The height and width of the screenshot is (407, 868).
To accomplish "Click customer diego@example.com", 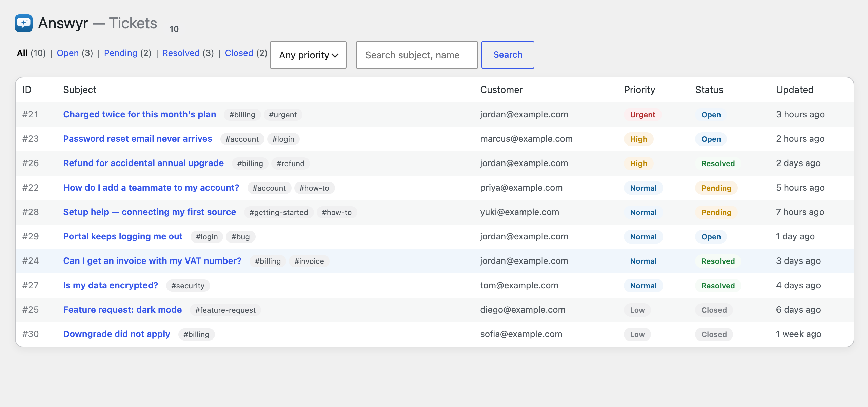I will point(522,310).
